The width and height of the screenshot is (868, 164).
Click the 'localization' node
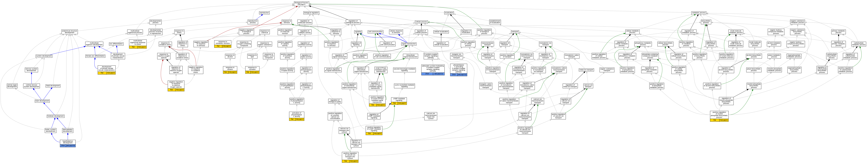click(x=449, y=13)
